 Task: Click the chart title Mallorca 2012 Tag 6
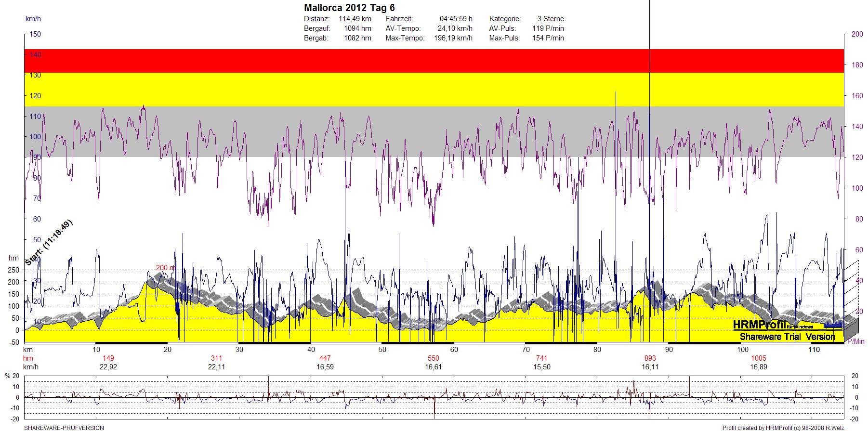click(349, 8)
